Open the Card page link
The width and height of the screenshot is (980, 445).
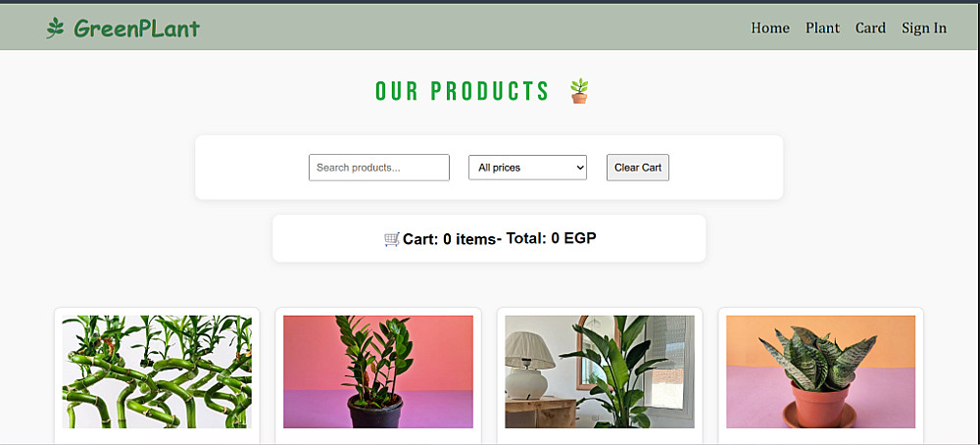click(x=870, y=28)
